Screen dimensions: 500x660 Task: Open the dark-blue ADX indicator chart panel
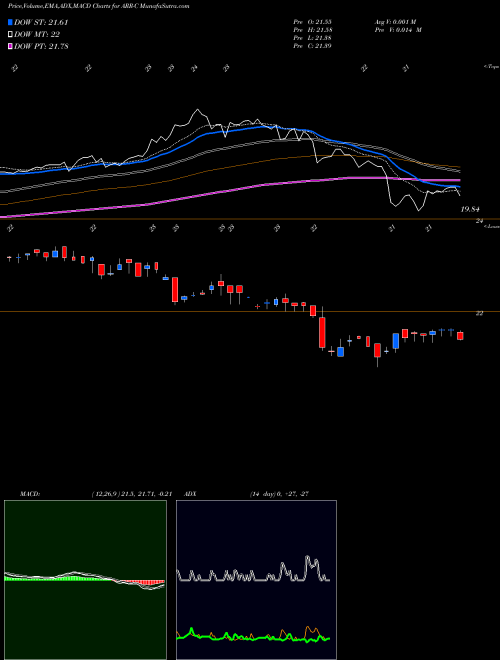point(256,580)
